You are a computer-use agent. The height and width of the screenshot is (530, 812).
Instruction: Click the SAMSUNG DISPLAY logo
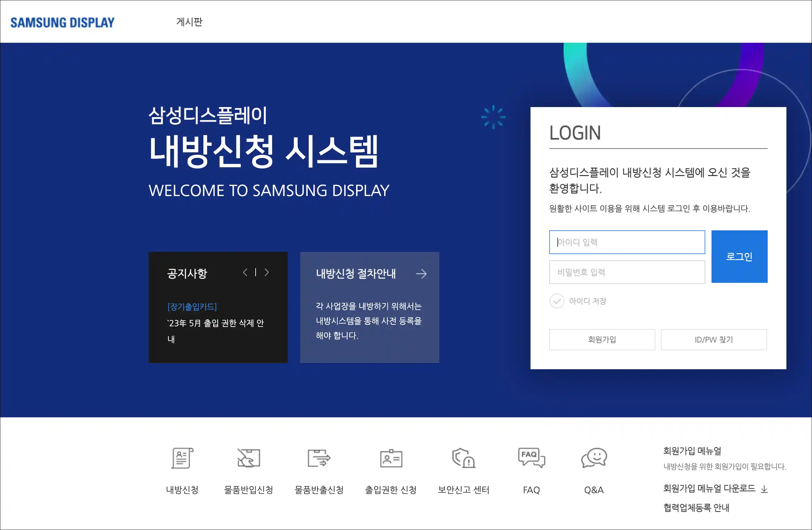62,22
